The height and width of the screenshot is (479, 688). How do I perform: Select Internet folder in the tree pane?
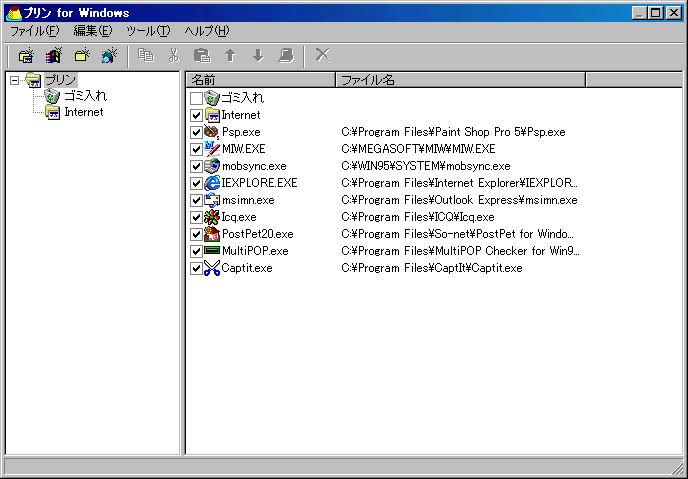point(84,112)
